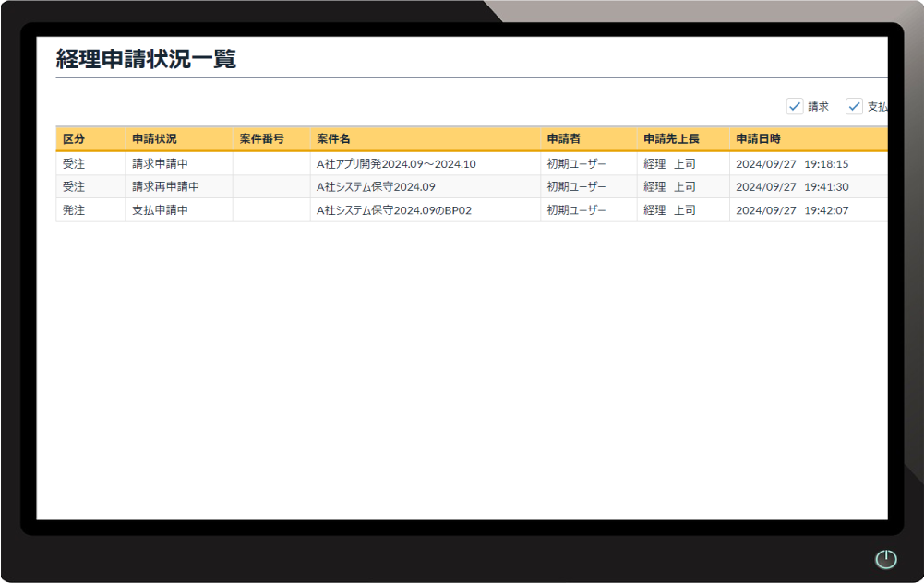Click the 請求申請中 status cell
This screenshot has width=924, height=583.
[156, 163]
